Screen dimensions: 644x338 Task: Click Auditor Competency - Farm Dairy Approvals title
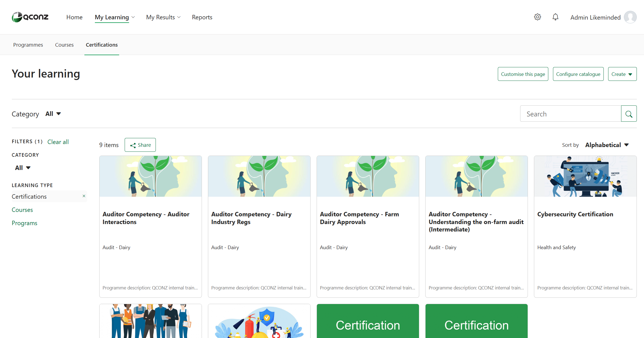click(359, 218)
